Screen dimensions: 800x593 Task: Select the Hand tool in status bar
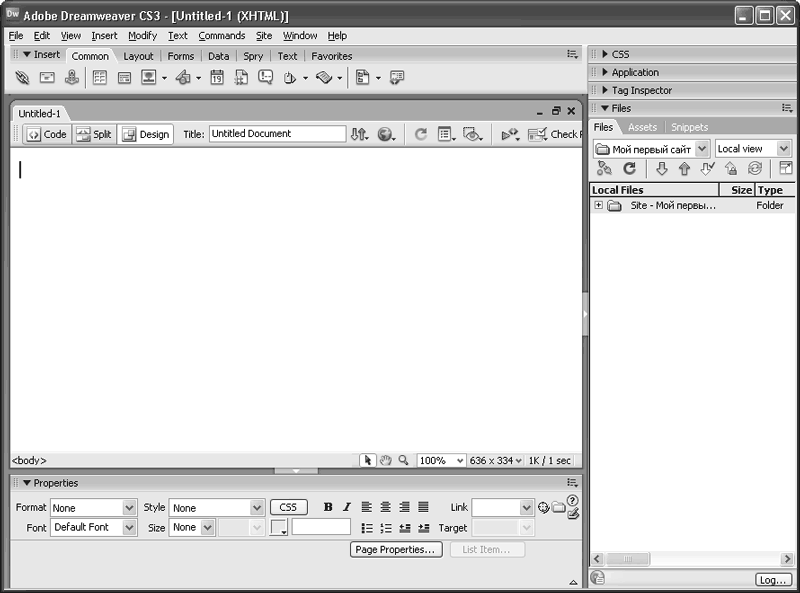386,460
